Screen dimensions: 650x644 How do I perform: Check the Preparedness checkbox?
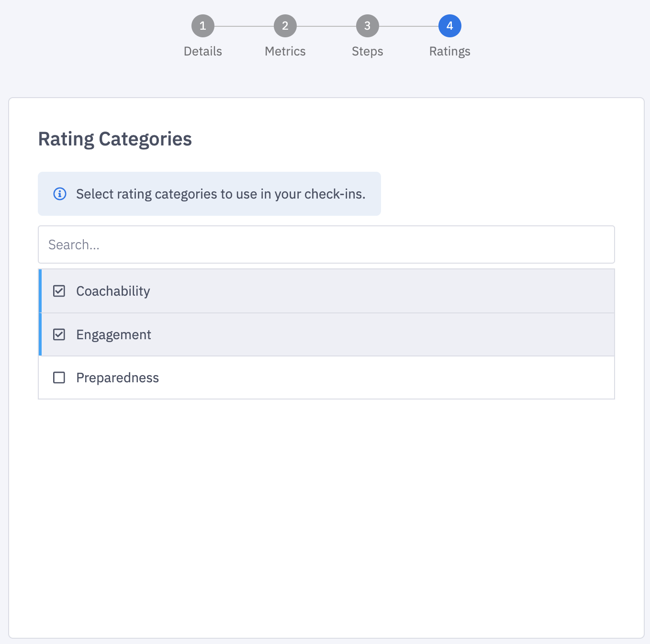coord(59,378)
